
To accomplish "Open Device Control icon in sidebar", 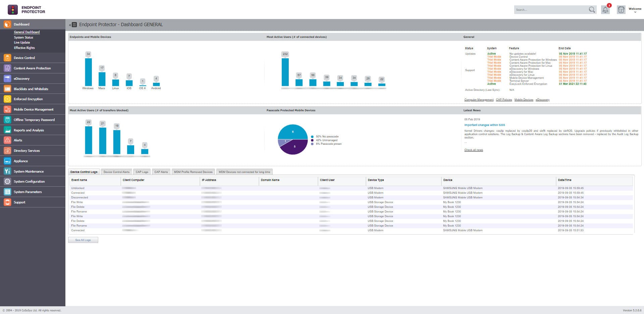I will (7, 58).
